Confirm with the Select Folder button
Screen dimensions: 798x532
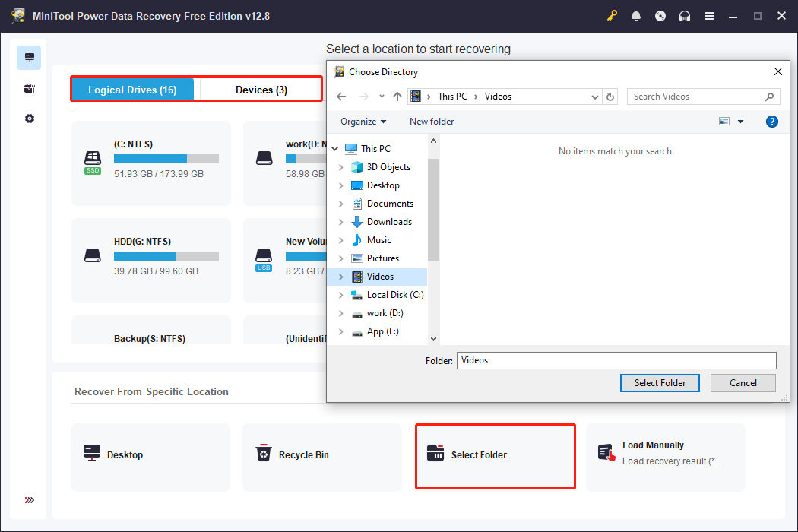pyautogui.click(x=660, y=382)
